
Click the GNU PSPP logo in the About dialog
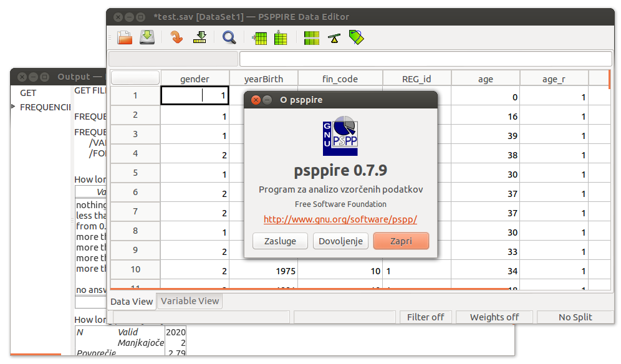(x=340, y=136)
